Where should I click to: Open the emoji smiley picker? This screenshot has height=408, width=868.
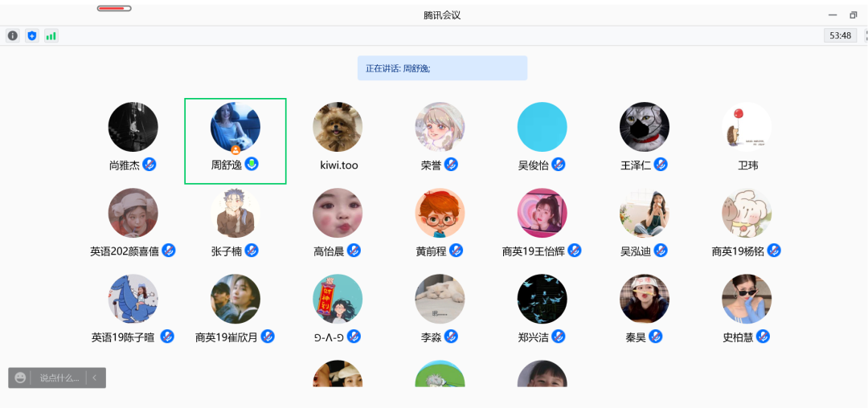(20, 377)
